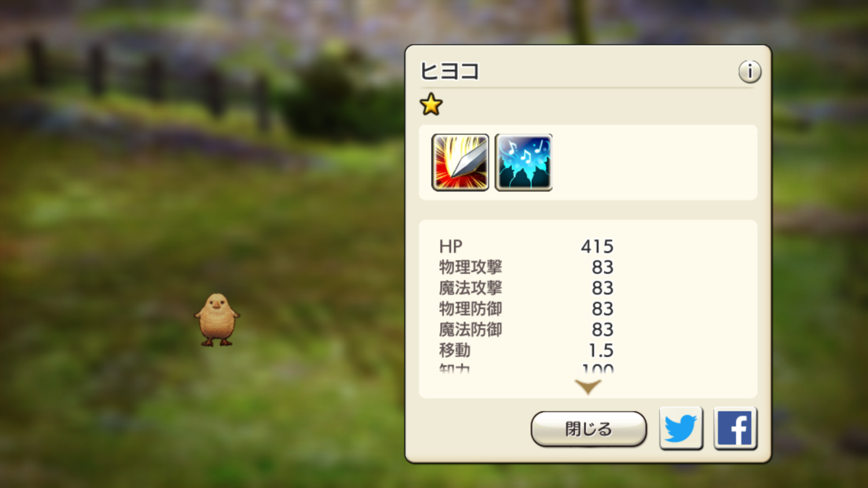
Task: Expand stats list with the down arrow
Action: click(x=588, y=386)
